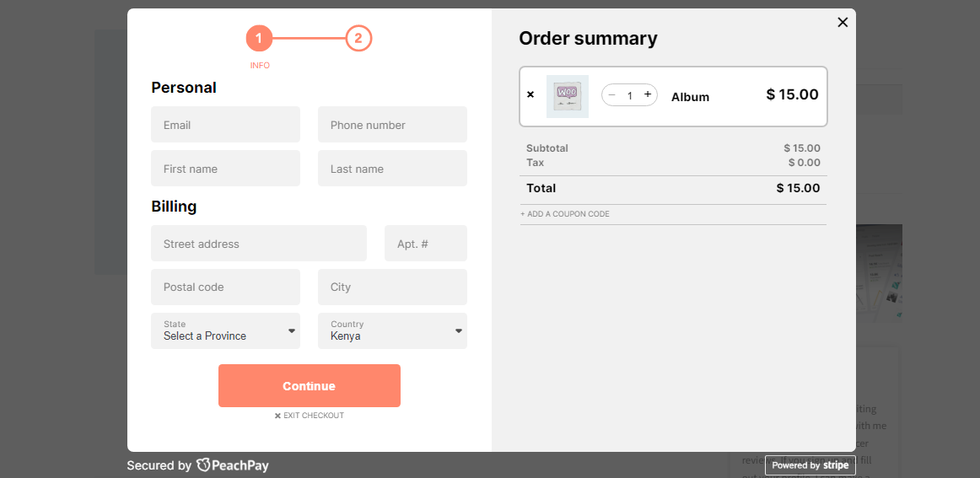Screen dimensions: 980x478
Task: Decrease Album quantity with minus button
Action: click(x=612, y=95)
